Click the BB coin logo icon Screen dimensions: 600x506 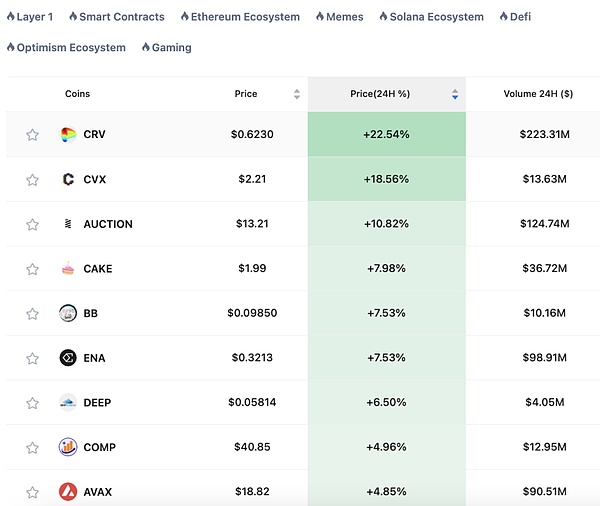click(x=68, y=313)
